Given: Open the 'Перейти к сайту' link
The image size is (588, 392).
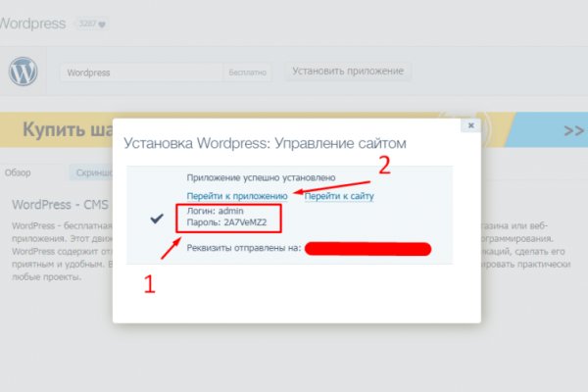Looking at the screenshot, I should pos(339,196).
